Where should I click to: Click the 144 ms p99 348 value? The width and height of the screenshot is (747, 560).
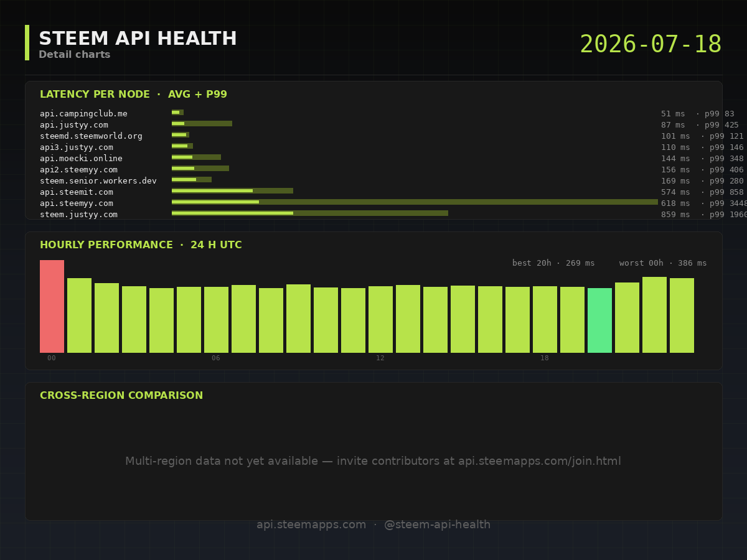(702, 159)
